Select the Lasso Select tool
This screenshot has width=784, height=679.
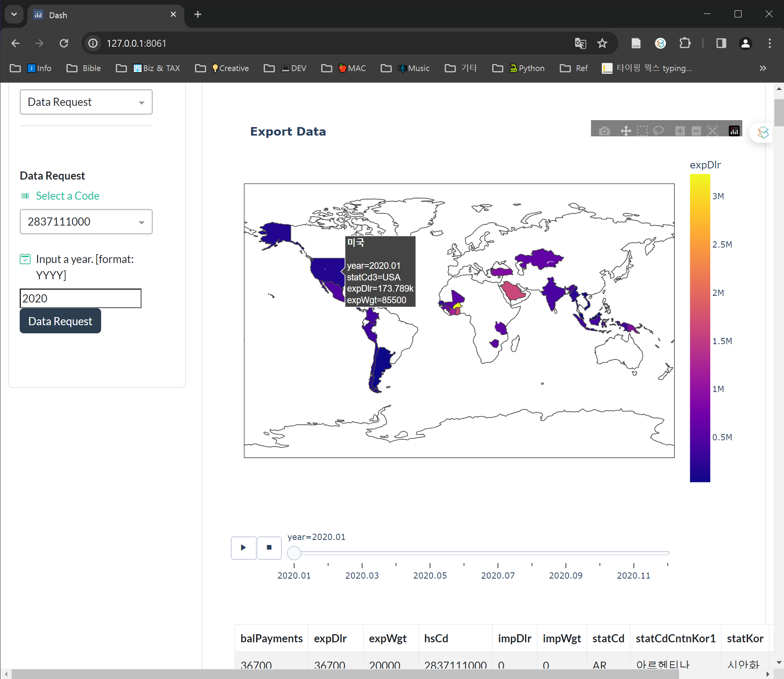[659, 131]
